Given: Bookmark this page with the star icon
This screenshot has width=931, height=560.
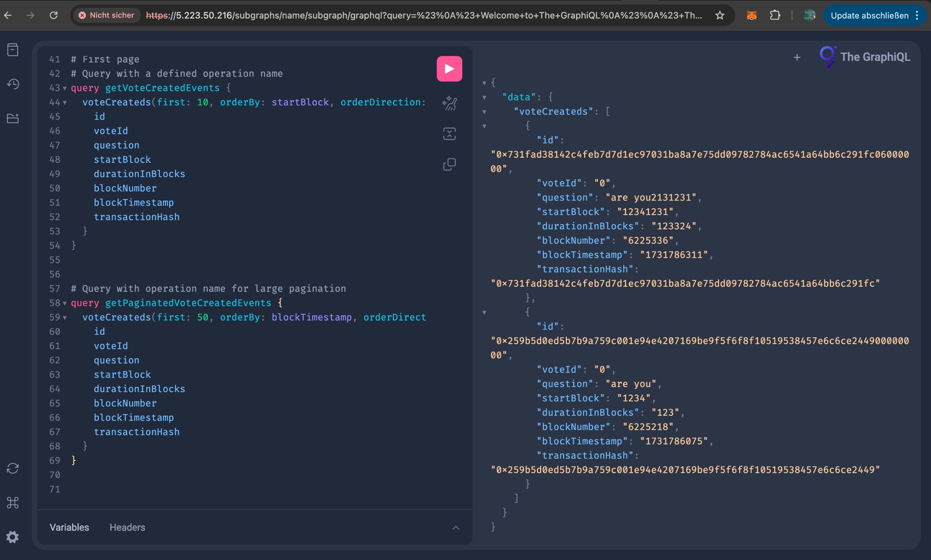Looking at the screenshot, I should tap(720, 16).
